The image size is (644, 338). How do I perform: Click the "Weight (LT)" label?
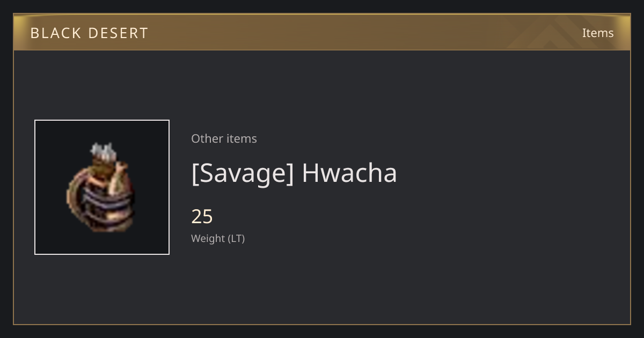(x=218, y=238)
